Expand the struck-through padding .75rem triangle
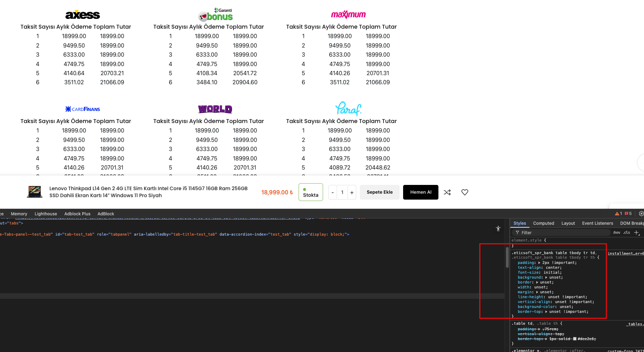644x352 pixels. (x=539, y=329)
